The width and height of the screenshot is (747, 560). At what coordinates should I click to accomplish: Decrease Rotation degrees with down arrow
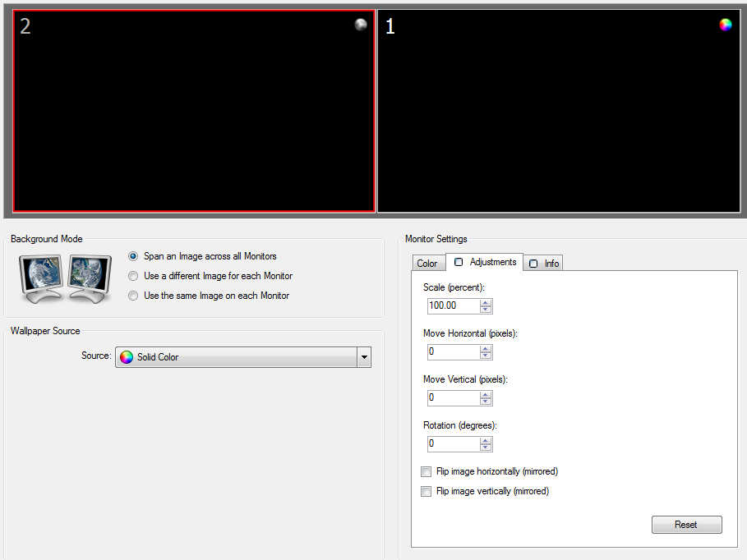(486, 448)
